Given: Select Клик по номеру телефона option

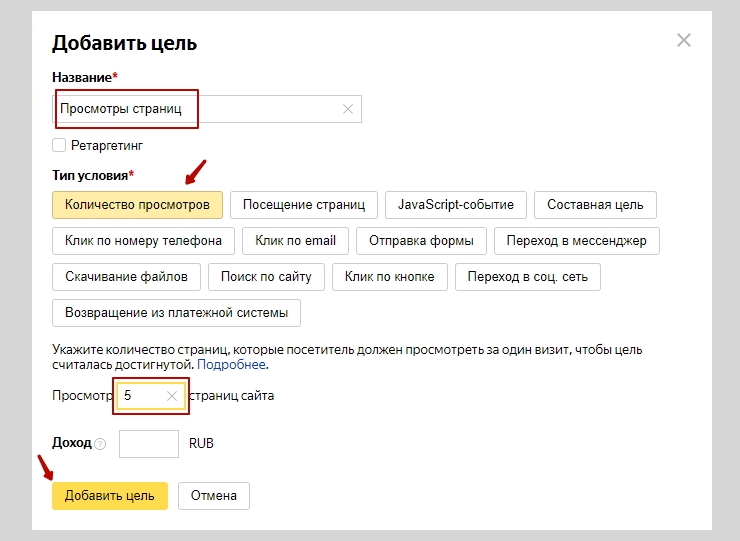Looking at the screenshot, I should point(144,241).
